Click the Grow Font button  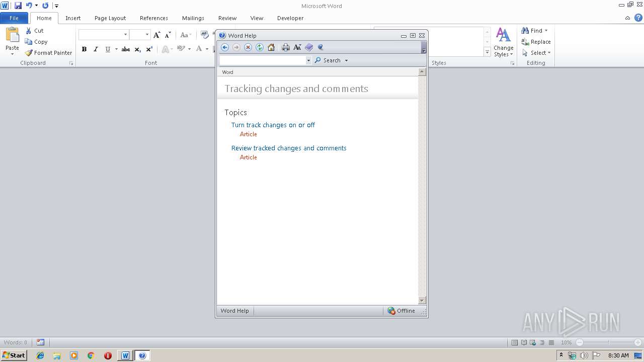(x=157, y=35)
